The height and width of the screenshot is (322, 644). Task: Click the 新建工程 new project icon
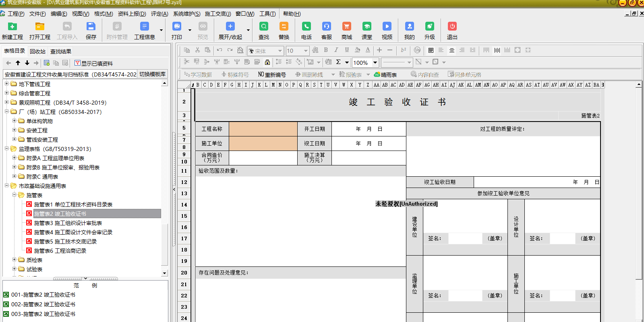click(x=12, y=27)
